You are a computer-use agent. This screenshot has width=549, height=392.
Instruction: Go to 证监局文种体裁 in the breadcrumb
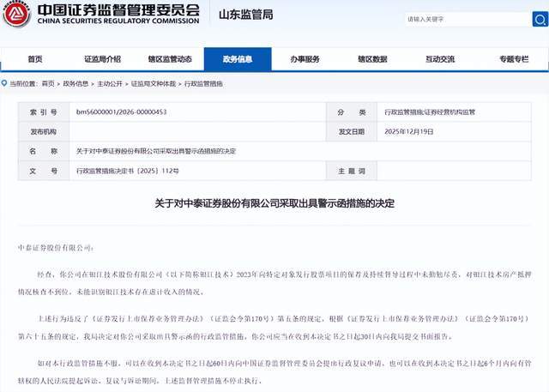click(154, 84)
